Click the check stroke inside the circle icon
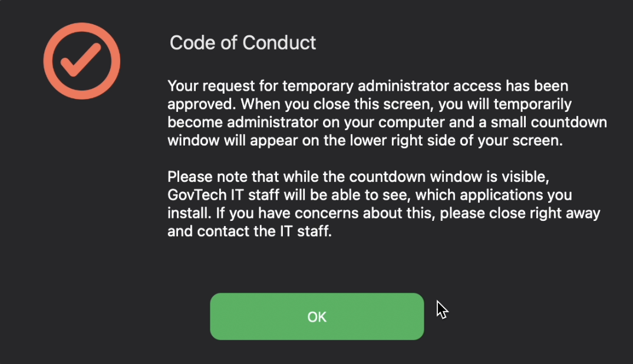Screen dimensions: 633x364 pos(81,59)
